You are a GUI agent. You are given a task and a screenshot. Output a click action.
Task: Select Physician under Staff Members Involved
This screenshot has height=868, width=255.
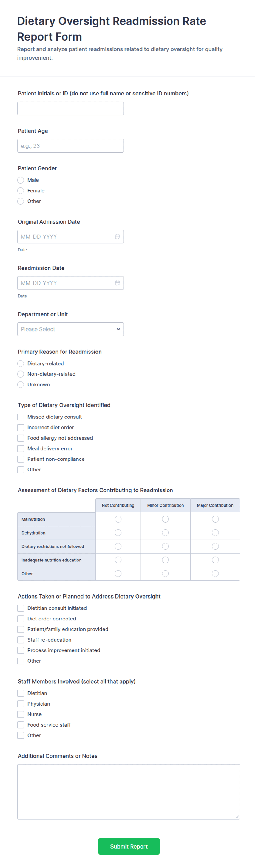(21, 704)
